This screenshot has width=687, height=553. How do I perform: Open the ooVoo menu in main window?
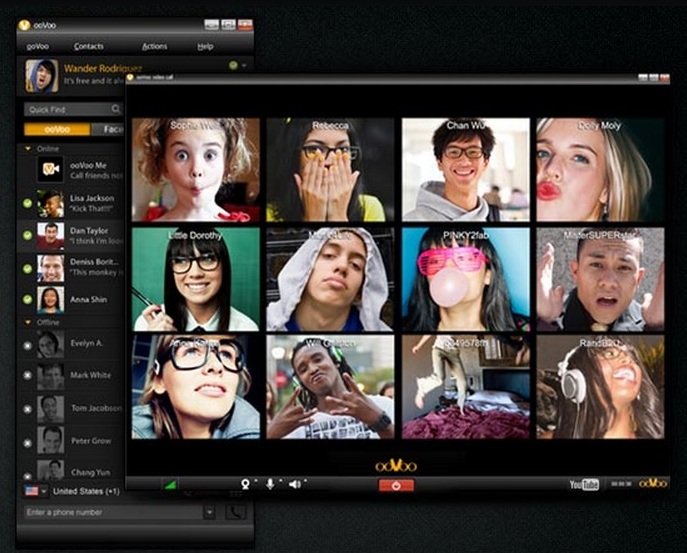38,46
